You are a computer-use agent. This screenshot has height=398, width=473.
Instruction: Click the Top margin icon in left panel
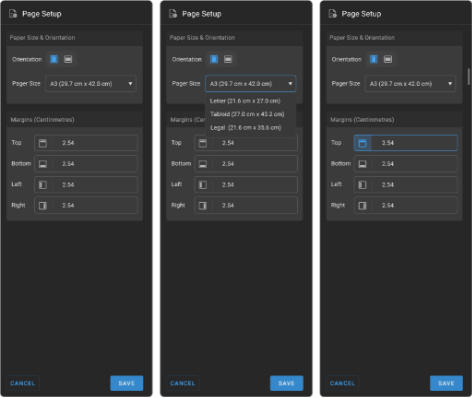click(x=43, y=143)
